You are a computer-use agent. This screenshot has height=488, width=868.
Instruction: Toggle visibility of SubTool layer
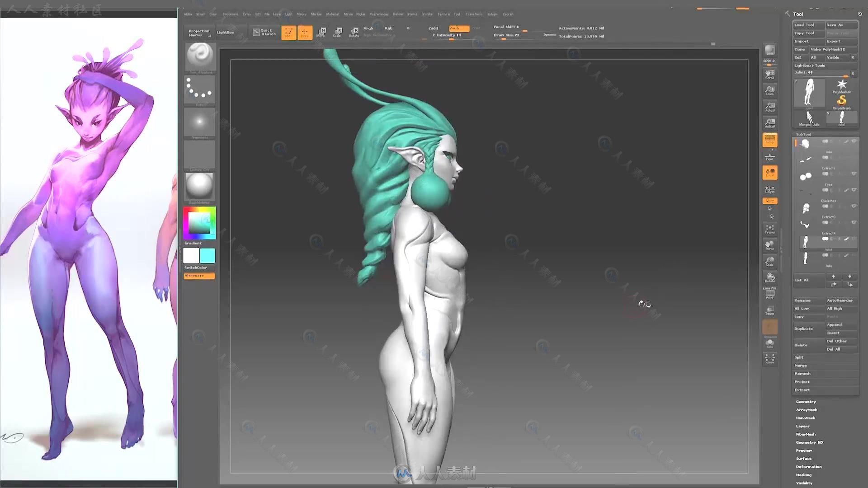pyautogui.click(x=854, y=142)
